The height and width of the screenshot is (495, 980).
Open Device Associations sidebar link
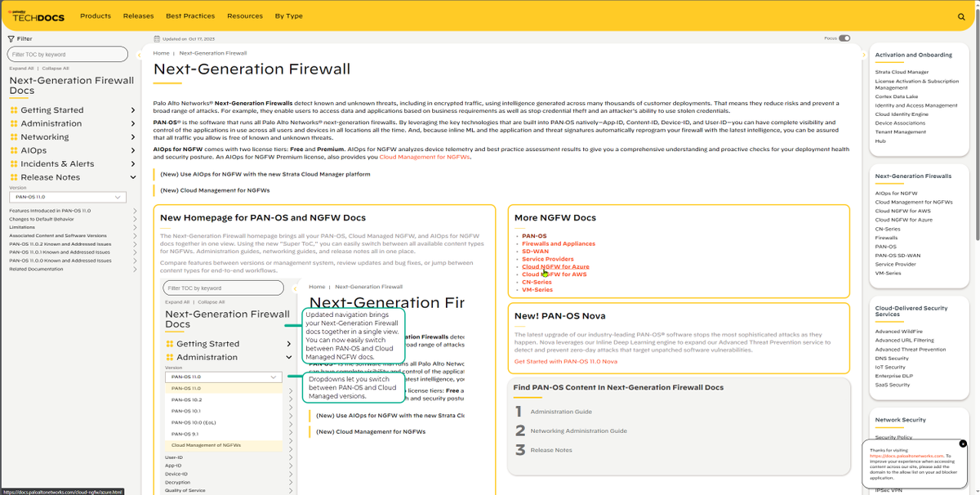[x=900, y=123]
